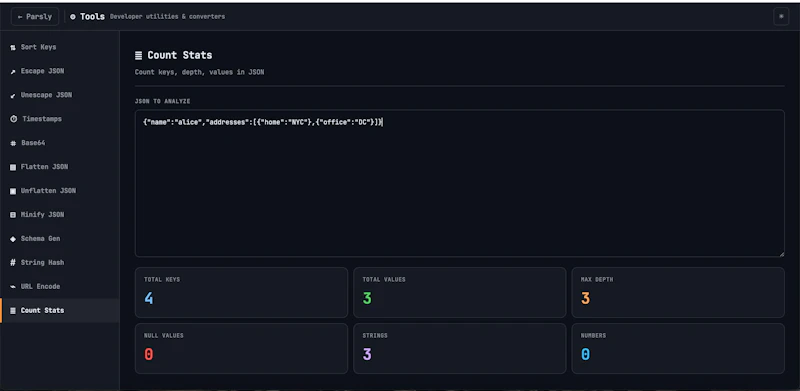The height and width of the screenshot is (391, 800).
Task: Click the Flatten JSON icon
Action: tap(13, 167)
